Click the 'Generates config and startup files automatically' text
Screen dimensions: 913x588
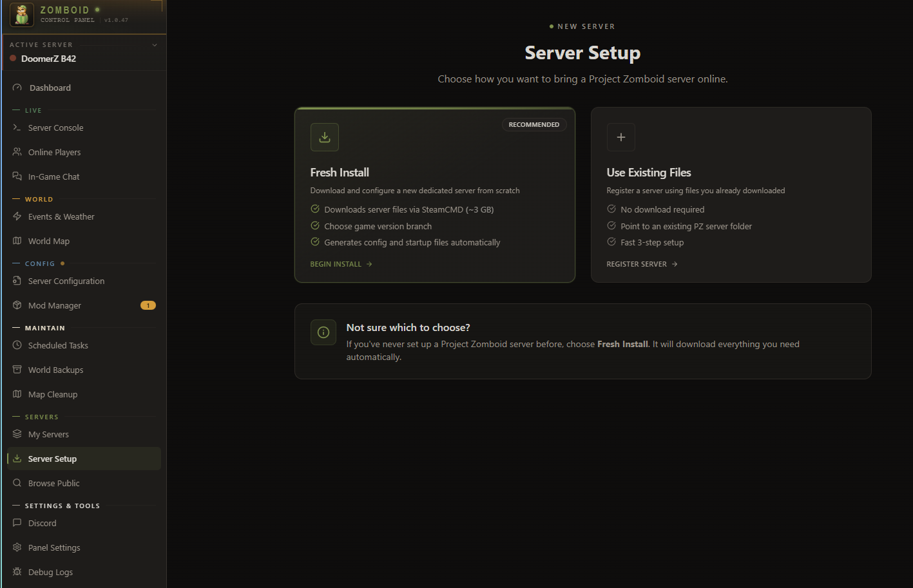click(x=412, y=242)
